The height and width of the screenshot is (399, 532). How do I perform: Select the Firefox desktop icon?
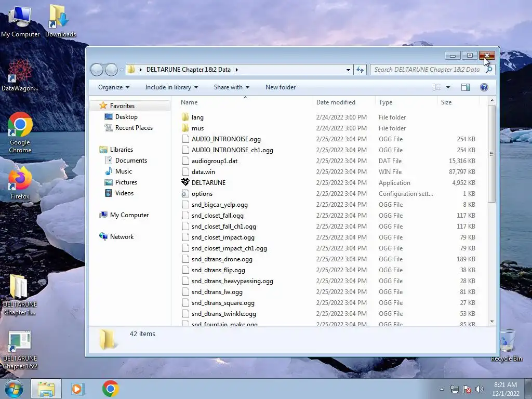pyautogui.click(x=20, y=183)
